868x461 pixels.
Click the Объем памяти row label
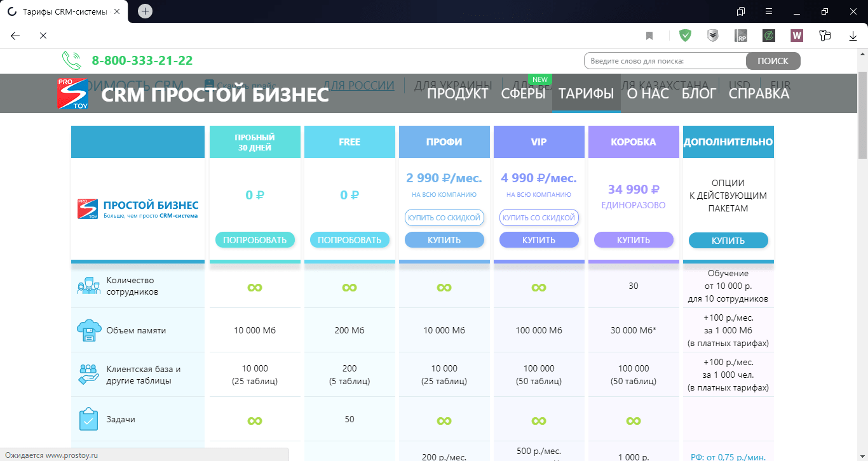click(136, 330)
